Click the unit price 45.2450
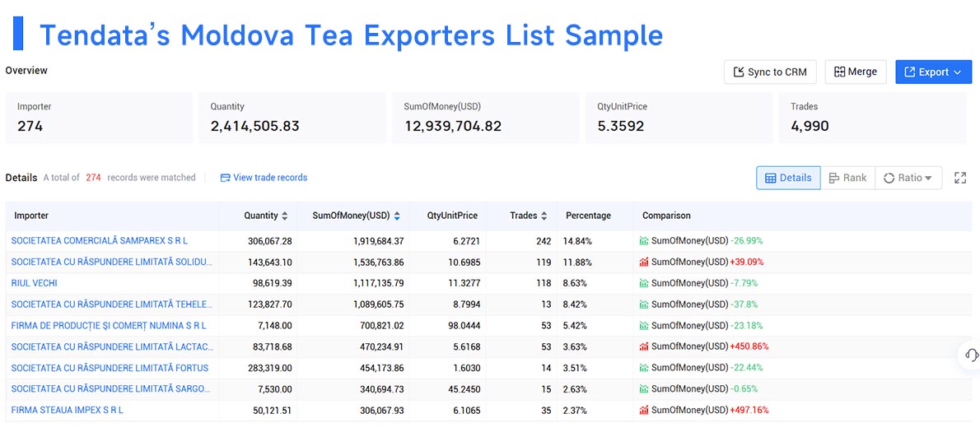Screen dimensions: 980x432 pos(464,389)
